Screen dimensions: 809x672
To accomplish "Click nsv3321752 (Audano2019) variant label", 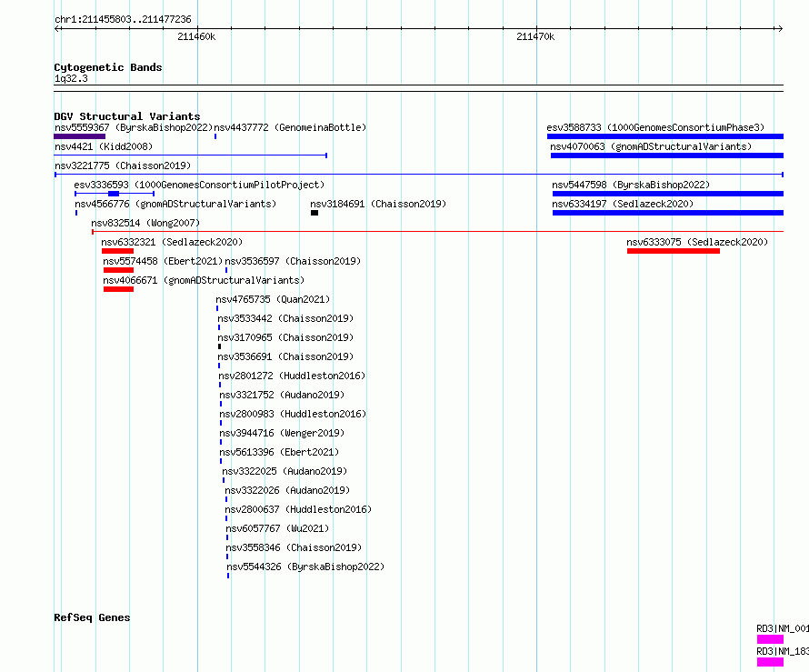I will (x=282, y=395).
